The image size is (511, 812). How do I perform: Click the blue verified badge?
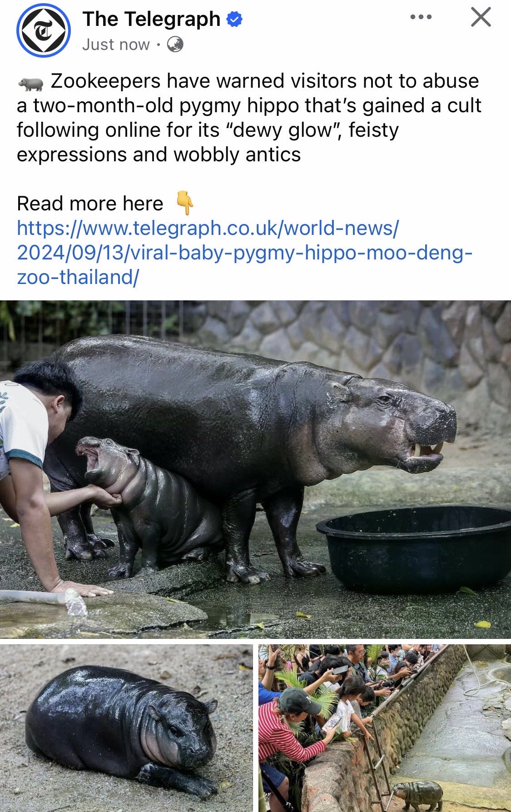tap(234, 20)
